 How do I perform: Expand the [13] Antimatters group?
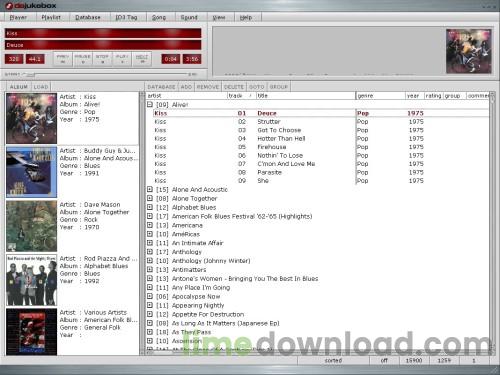point(150,270)
